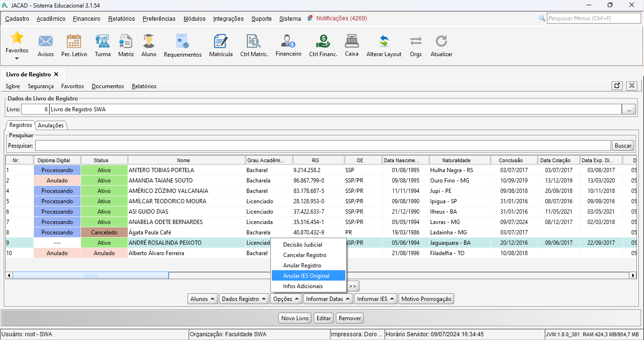Viewport: 644px width, 340px height.
Task: Switch to the Anulações tab
Action: [51, 125]
